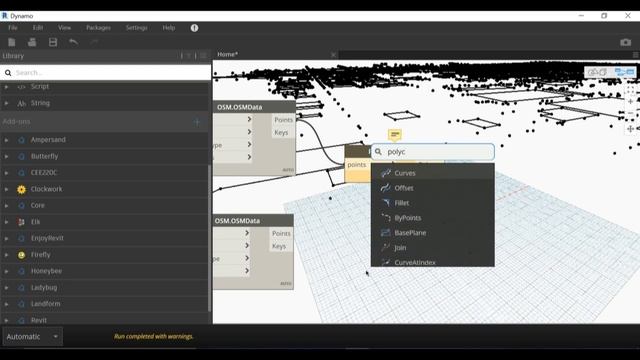The width and height of the screenshot is (640, 360).
Task: Expand the Butterfly package
Action: click(6, 156)
